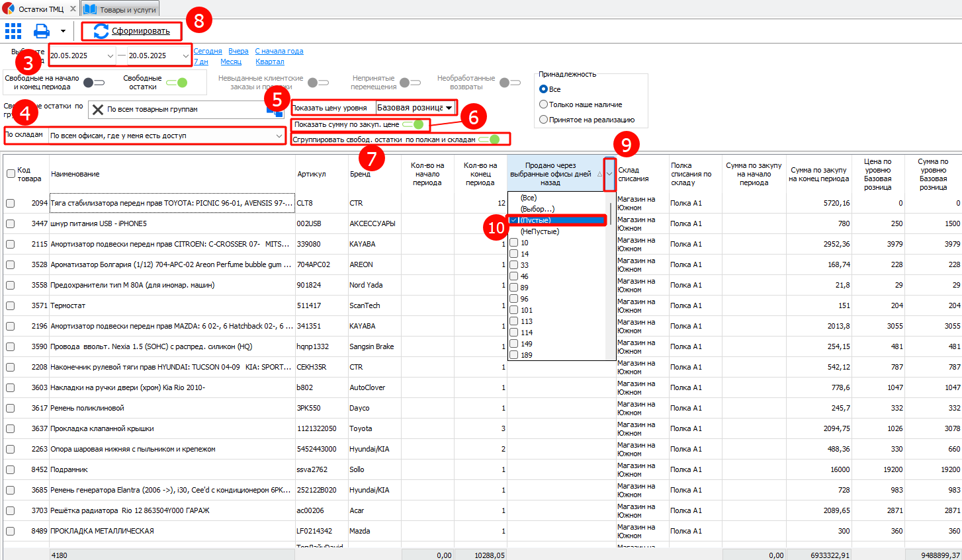Switch to the Остатки ТМЦ tab
The width and height of the screenshot is (962, 560).
point(40,9)
